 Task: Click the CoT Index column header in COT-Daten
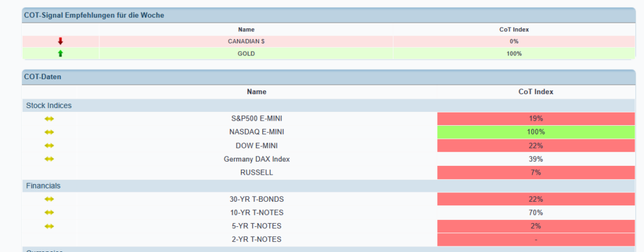click(536, 92)
